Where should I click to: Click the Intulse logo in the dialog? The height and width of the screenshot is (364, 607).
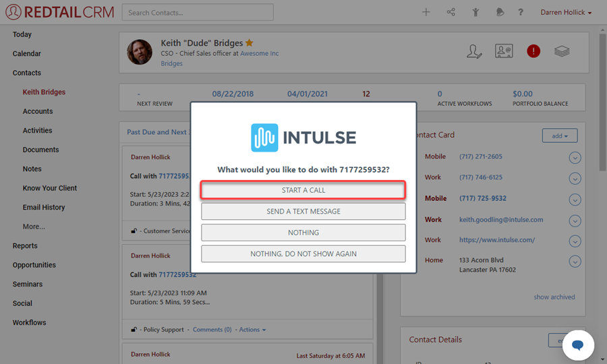(x=303, y=138)
